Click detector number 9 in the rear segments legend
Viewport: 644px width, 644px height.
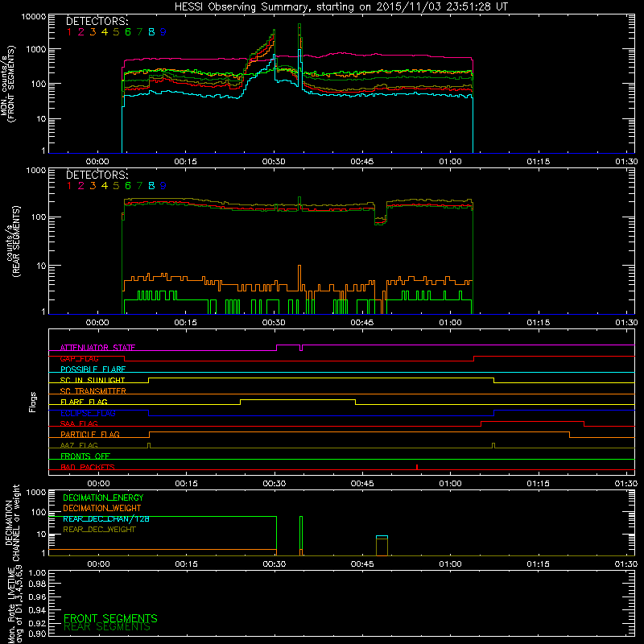(163, 186)
